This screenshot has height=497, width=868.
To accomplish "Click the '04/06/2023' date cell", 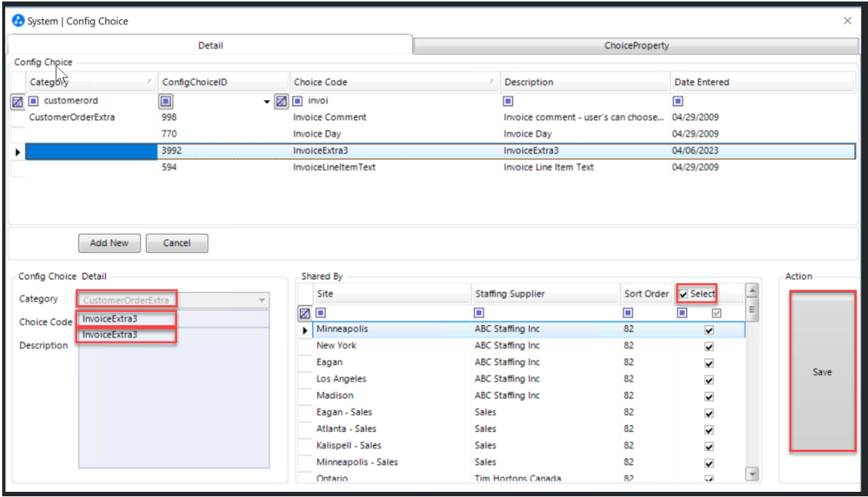I will point(763,150).
